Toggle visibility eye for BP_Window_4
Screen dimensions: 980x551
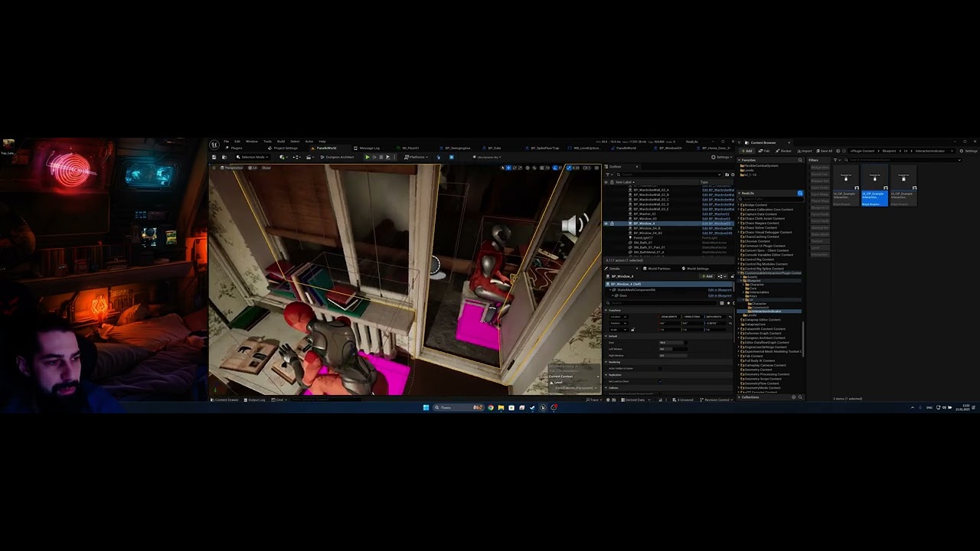(x=606, y=223)
